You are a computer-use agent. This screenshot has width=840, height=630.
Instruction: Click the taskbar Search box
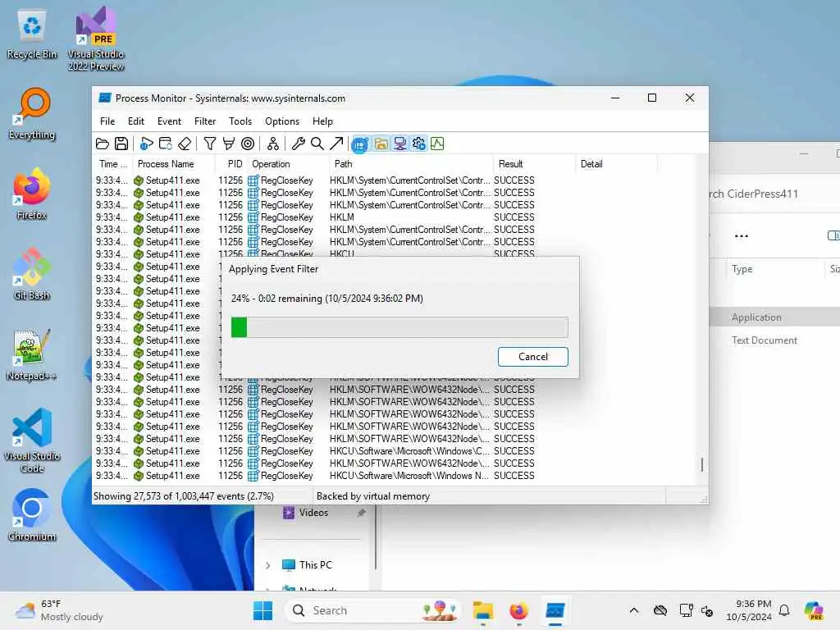(373, 610)
